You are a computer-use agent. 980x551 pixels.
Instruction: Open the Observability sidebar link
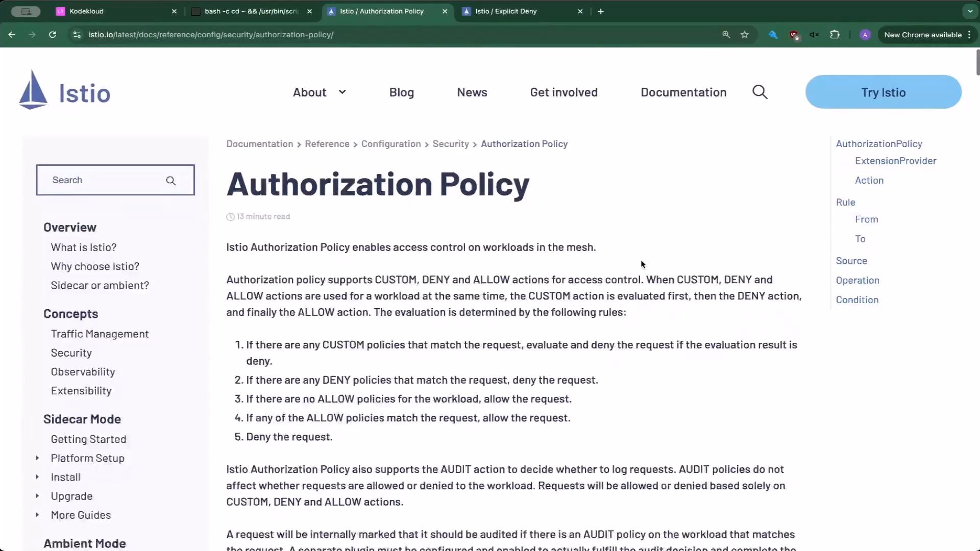83,372
